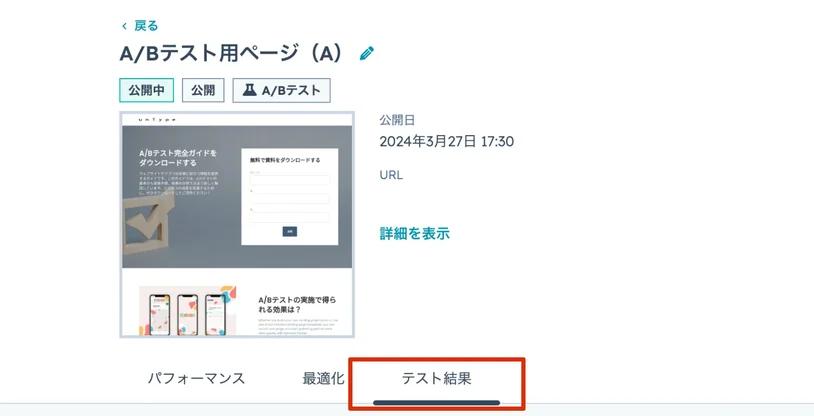Click the 無料で資料をダウンロードする form heading

click(285, 160)
